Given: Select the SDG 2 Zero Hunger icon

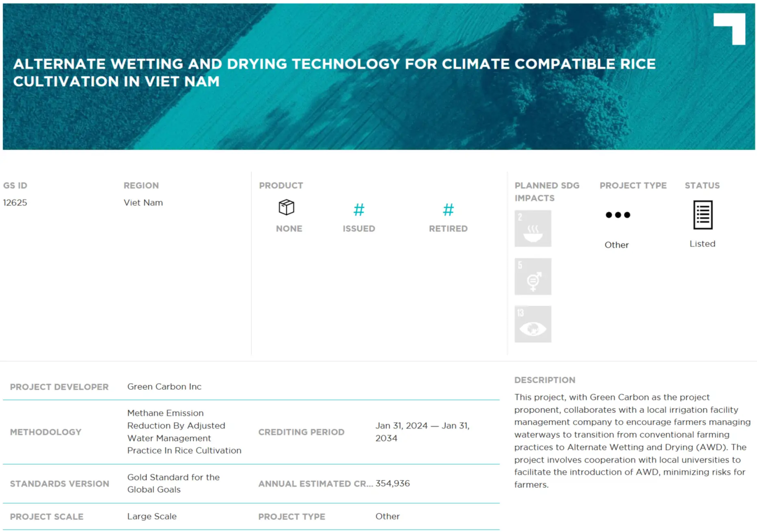Looking at the screenshot, I should (533, 229).
